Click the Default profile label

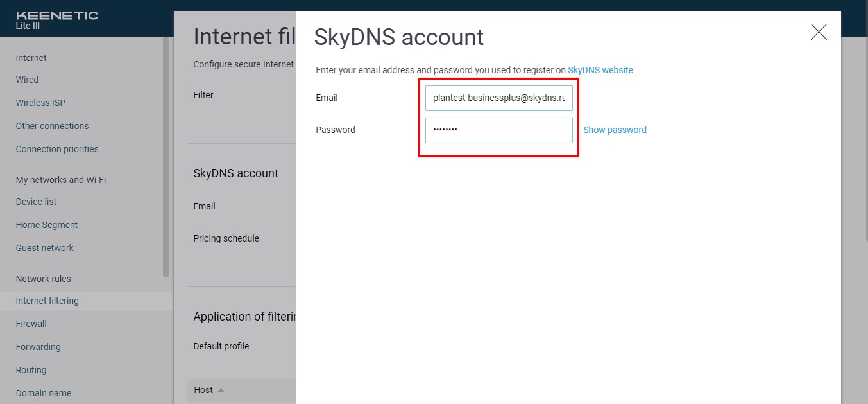point(221,346)
